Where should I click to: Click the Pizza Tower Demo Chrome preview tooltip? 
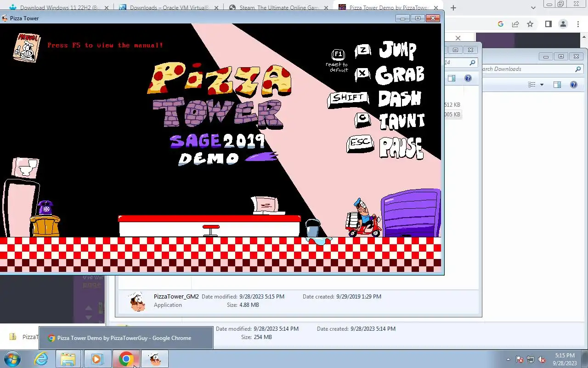pos(126,338)
